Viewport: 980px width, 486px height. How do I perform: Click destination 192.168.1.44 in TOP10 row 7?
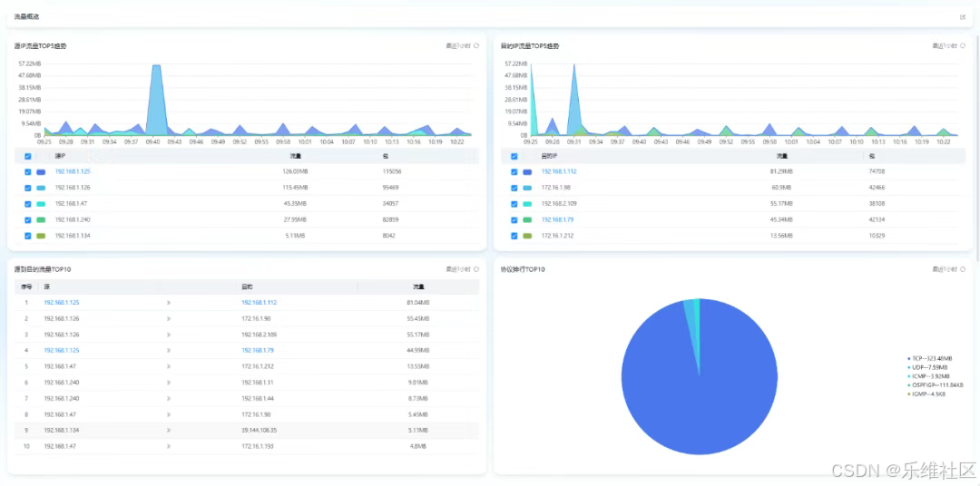[257, 398]
